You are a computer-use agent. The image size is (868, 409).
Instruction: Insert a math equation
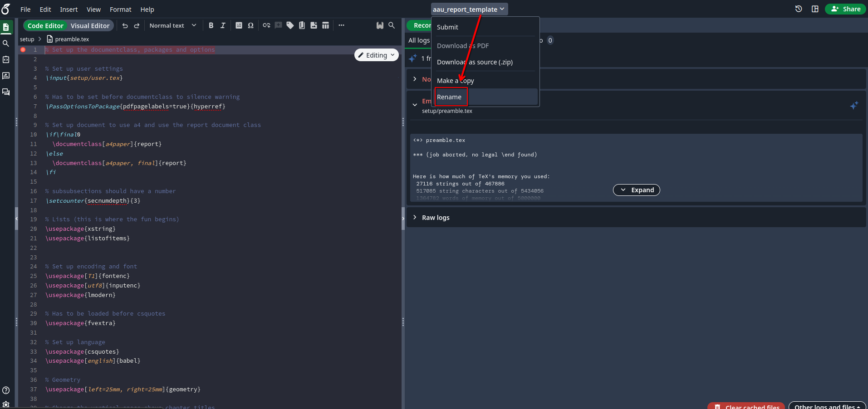tap(239, 25)
